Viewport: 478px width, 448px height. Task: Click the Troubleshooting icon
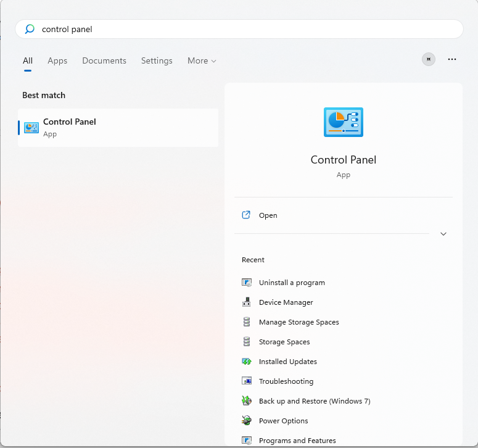coord(247,381)
